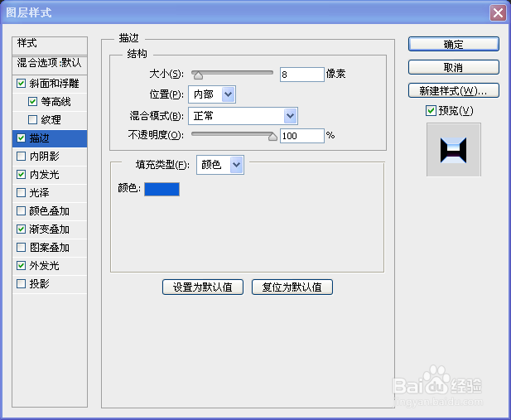The image size is (511, 420).
Task: Click the 复位为默认值 button
Action: 292,287
